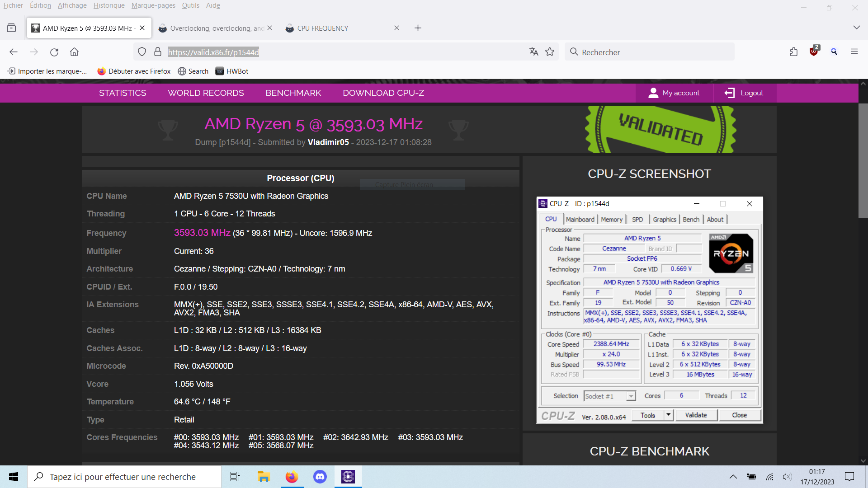Open Firefox View tab list icon

coord(11,28)
